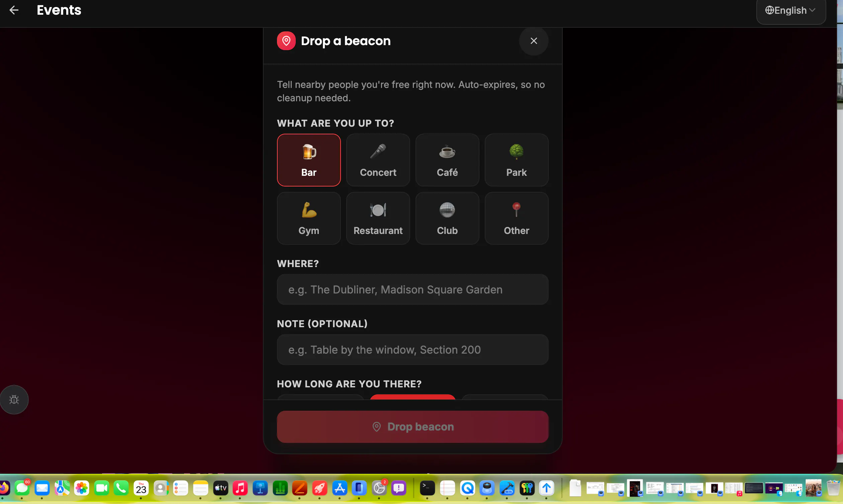Image resolution: width=843 pixels, height=504 pixels.
Task: Select Park as your activity
Action: click(517, 160)
